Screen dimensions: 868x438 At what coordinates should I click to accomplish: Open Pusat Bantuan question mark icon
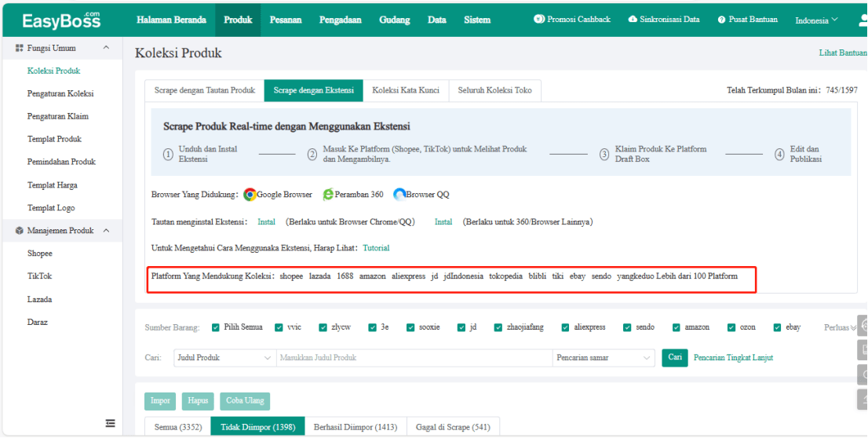[x=721, y=20]
